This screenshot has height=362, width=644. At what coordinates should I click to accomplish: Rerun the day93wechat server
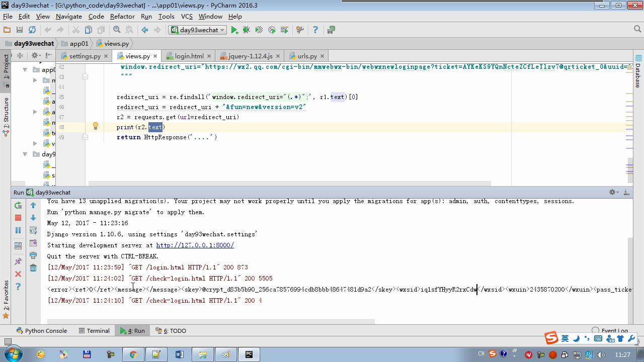pyautogui.click(x=18, y=205)
